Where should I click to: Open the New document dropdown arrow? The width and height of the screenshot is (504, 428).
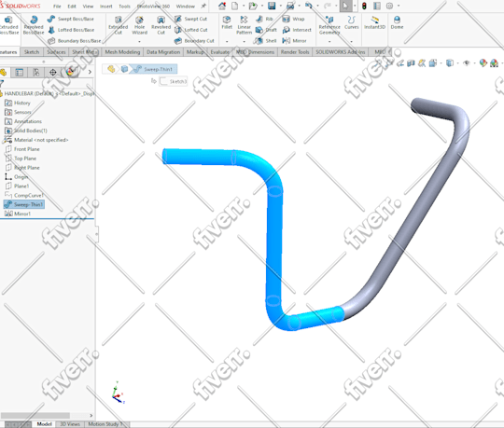pos(244,6)
